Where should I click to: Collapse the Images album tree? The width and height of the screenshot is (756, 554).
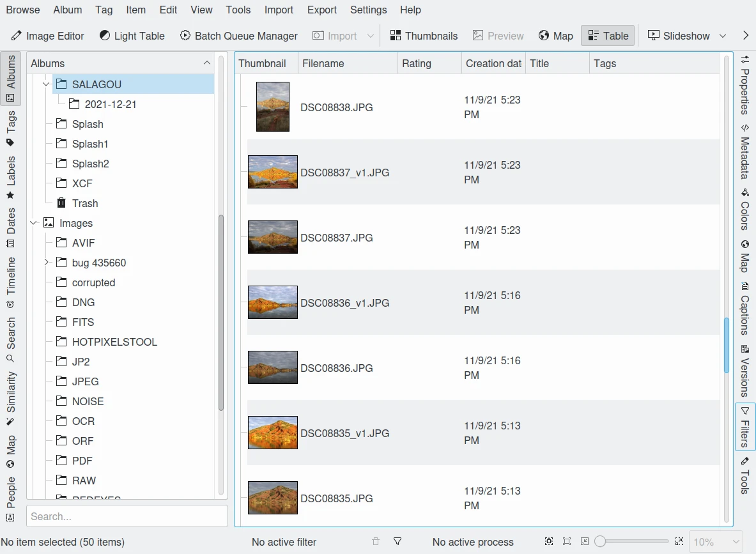34,223
